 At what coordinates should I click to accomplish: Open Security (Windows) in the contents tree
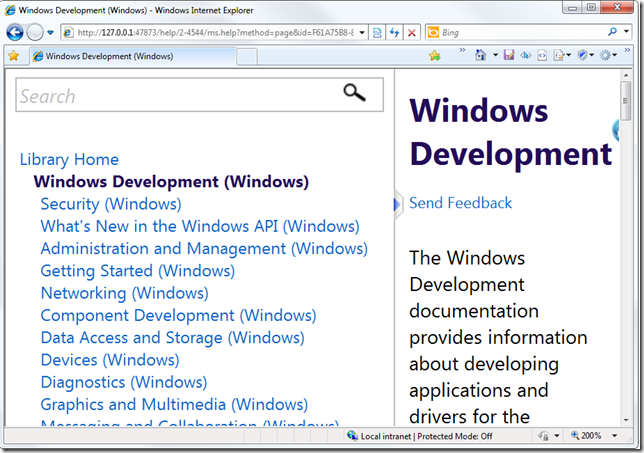point(111,204)
